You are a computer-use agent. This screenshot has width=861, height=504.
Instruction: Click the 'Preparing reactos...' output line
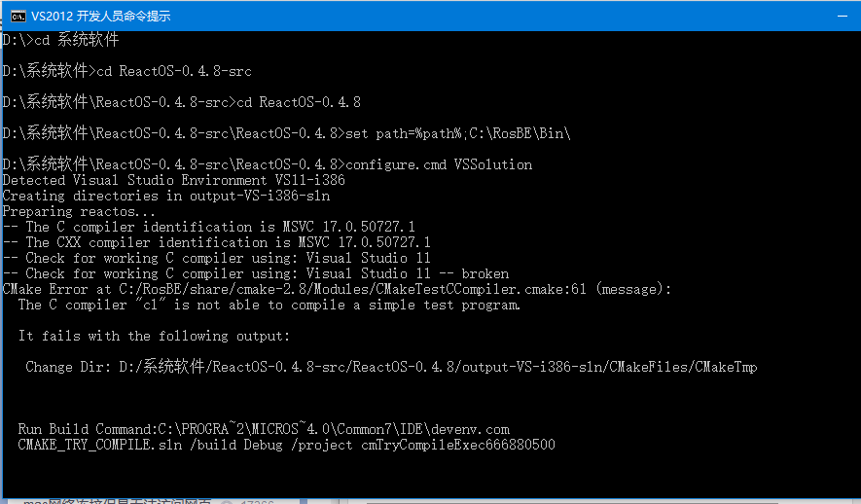tap(79, 211)
